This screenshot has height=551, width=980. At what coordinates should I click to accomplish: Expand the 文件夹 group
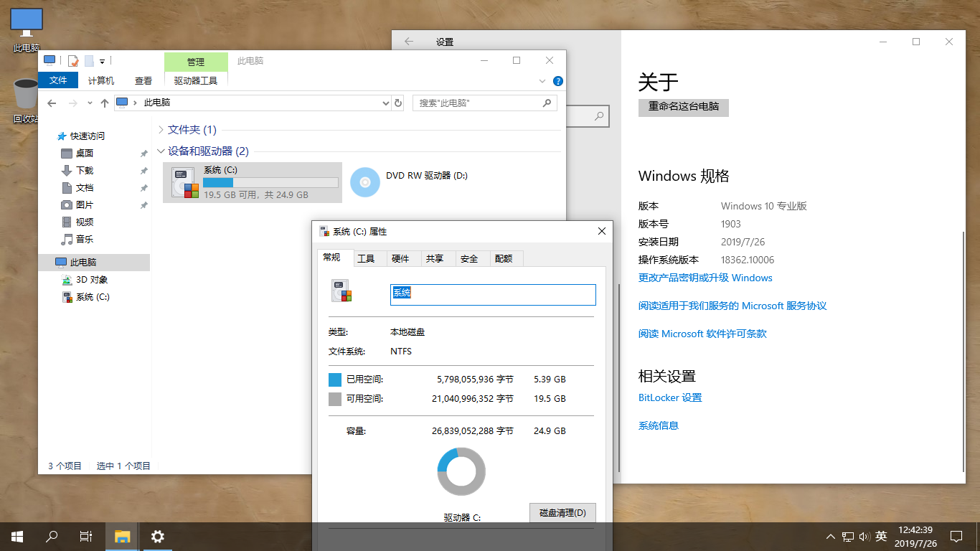coord(161,130)
